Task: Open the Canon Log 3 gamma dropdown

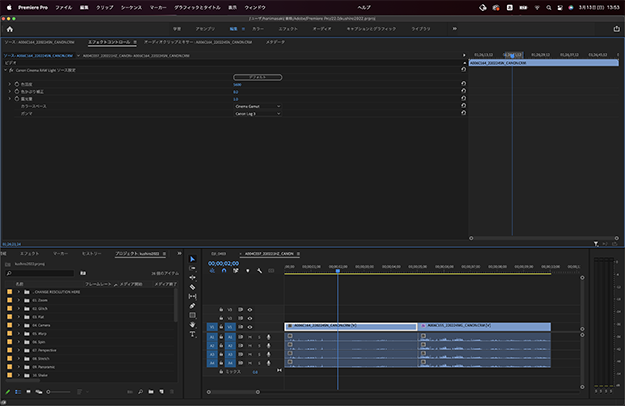Action: point(256,114)
